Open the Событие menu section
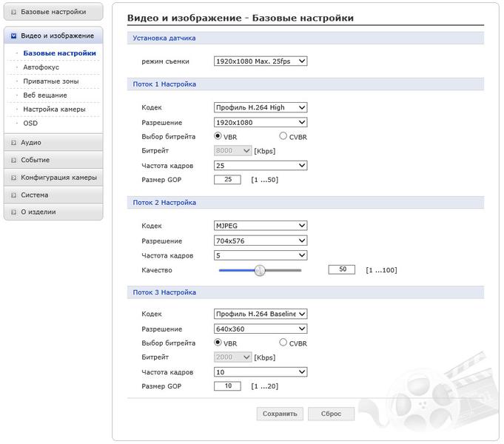This screenshot has height=444, width=504. (53, 160)
